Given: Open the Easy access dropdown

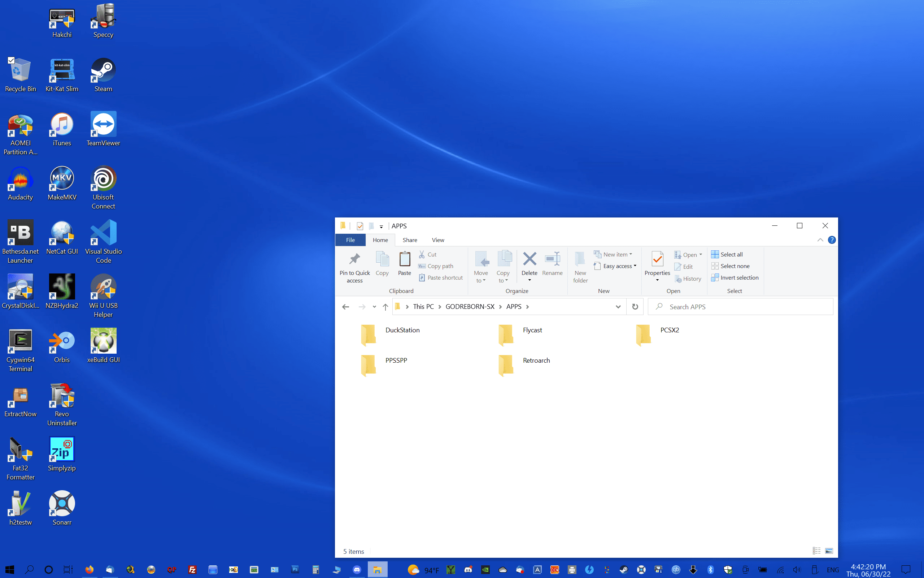Looking at the screenshot, I should (615, 266).
